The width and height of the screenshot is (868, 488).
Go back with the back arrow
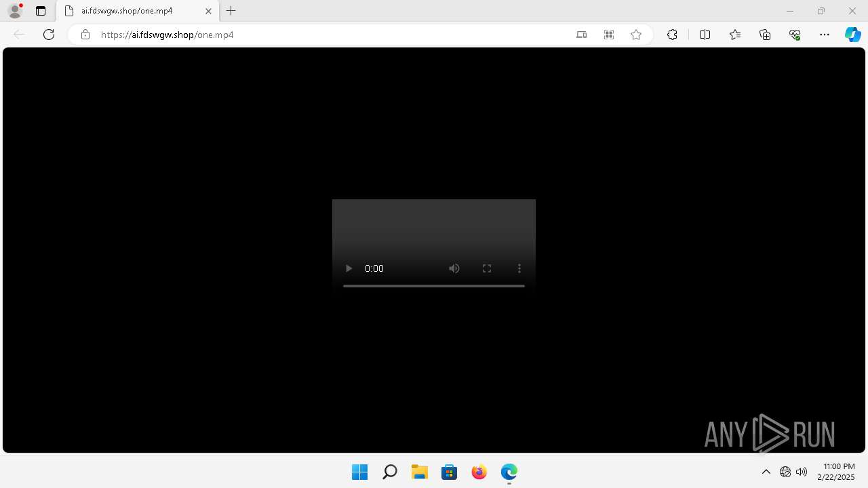19,35
